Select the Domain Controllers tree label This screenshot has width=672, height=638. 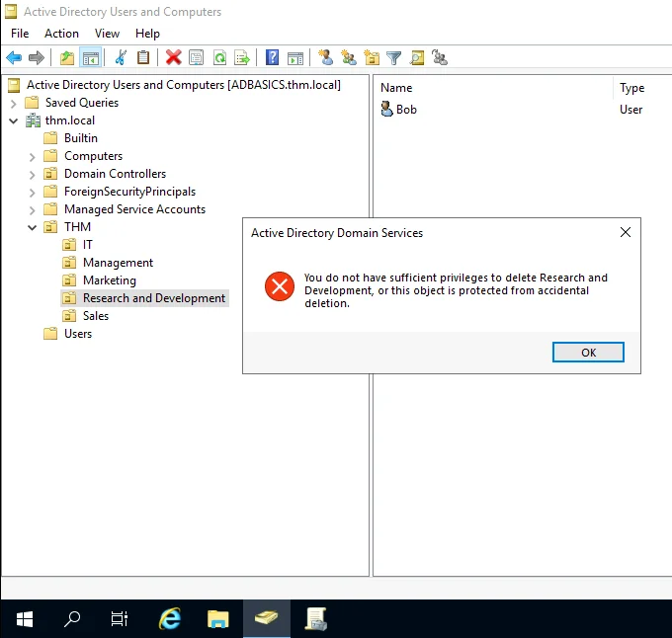pos(115,174)
